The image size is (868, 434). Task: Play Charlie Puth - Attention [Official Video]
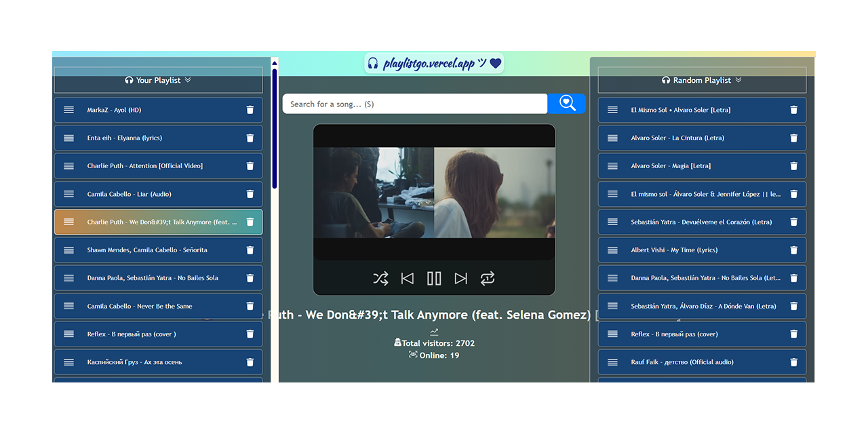point(145,166)
